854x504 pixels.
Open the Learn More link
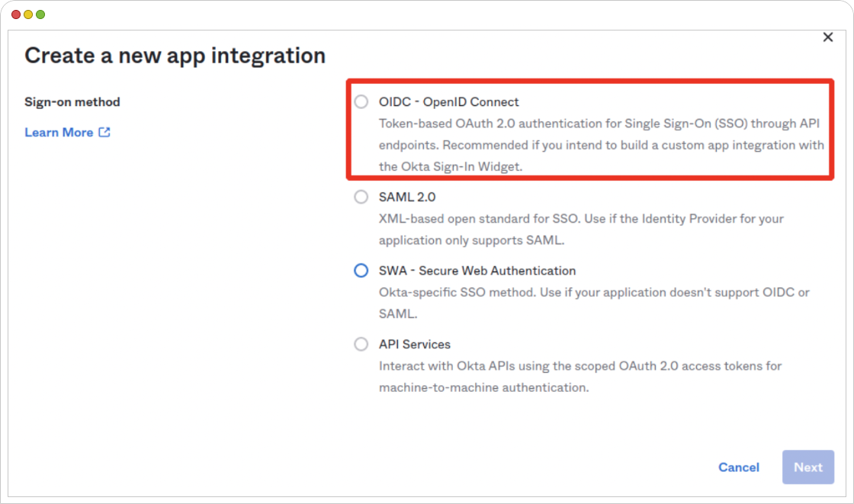coord(59,133)
